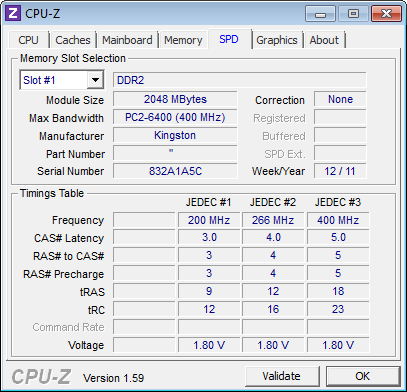Click the JEDEC #3 column header
The width and height of the screenshot is (407, 392).
[338, 202]
